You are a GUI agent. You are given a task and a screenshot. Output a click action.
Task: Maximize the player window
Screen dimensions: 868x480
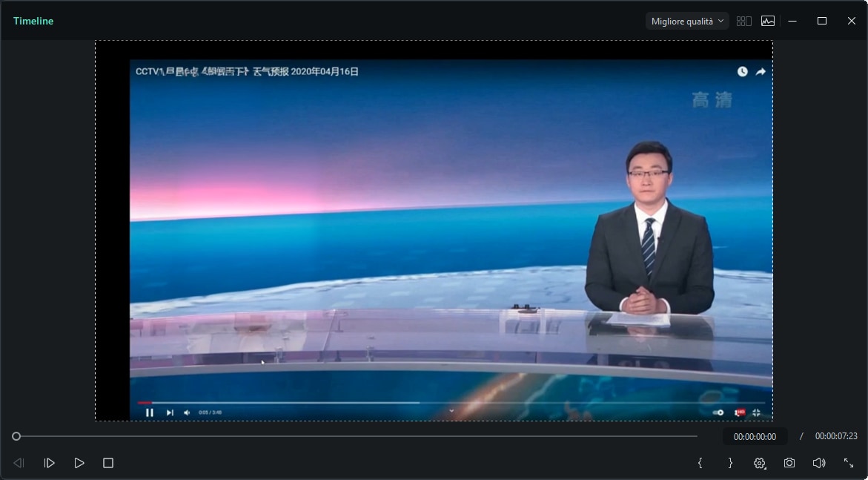[822, 22]
